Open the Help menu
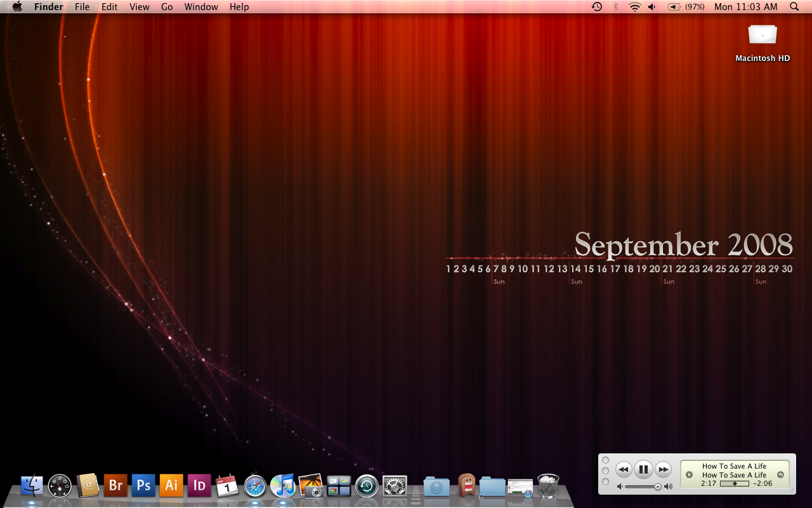This screenshot has width=812, height=508. click(239, 6)
